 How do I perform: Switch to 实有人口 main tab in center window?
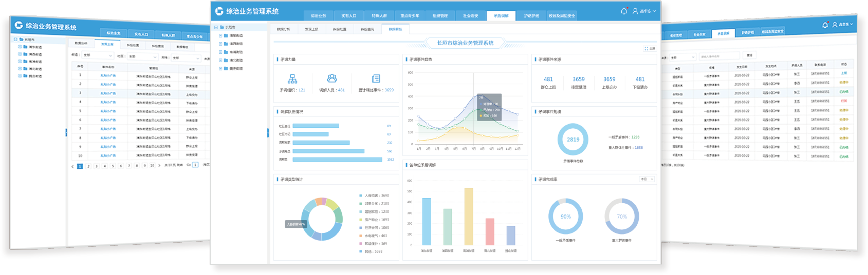pyautogui.click(x=348, y=15)
